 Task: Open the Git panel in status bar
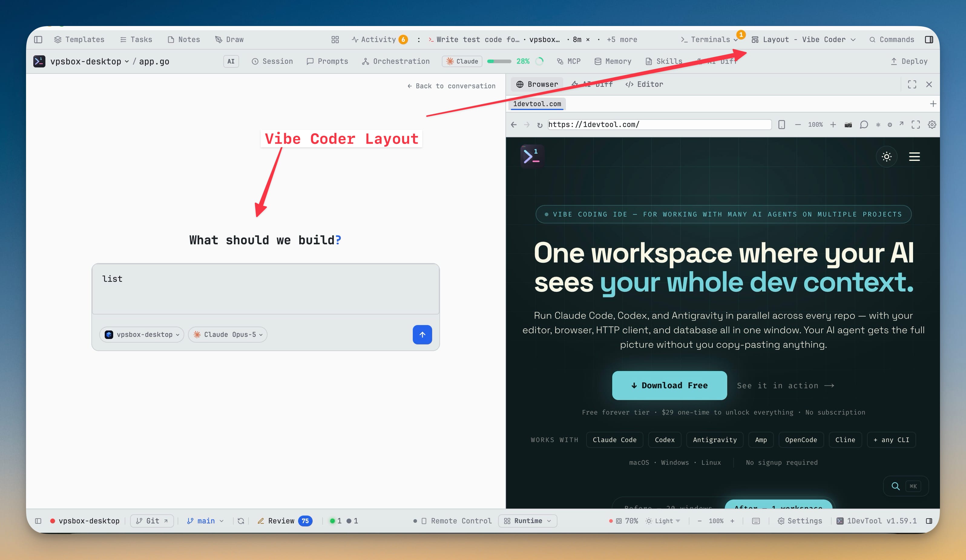tap(152, 521)
